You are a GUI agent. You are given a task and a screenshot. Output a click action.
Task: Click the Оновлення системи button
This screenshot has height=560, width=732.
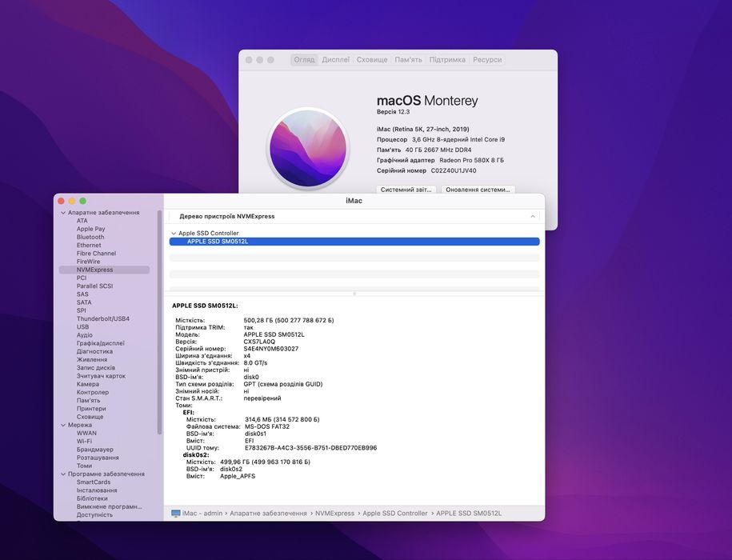pyautogui.click(x=478, y=190)
